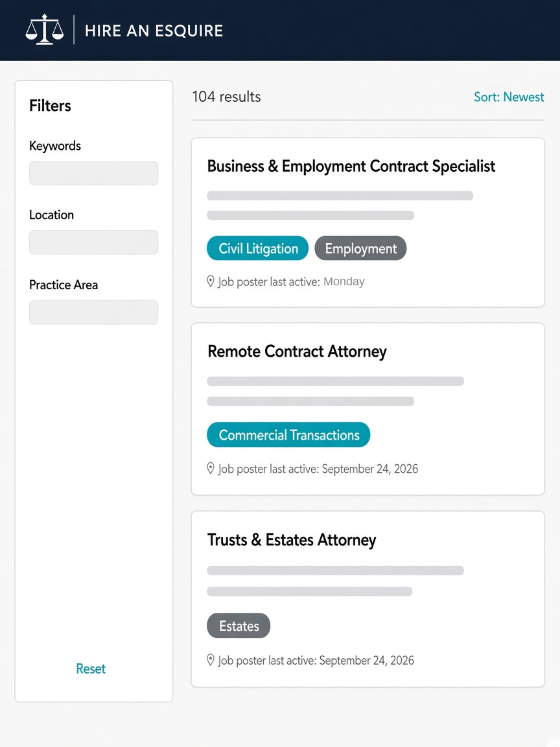The height and width of the screenshot is (747, 560).
Task: Open the Sort: Newest dropdown
Action: tap(509, 97)
